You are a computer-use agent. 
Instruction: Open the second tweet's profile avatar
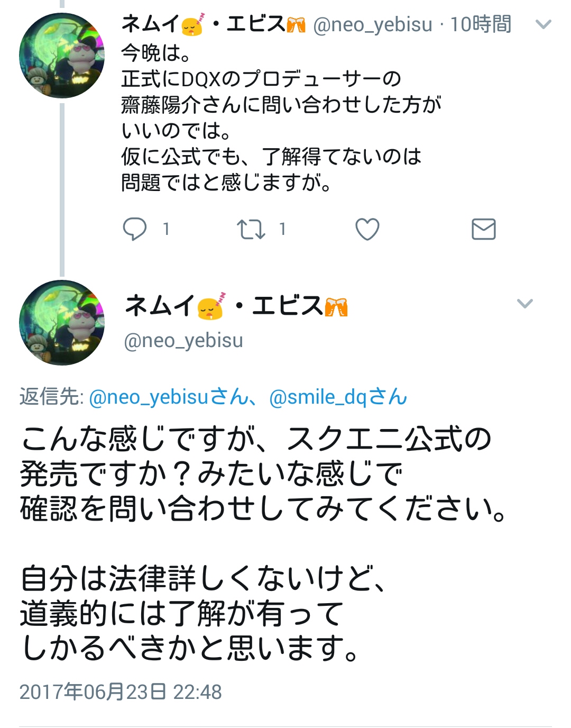pyautogui.click(x=62, y=322)
